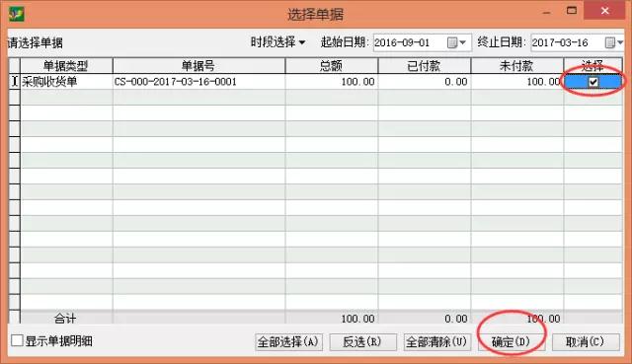Select the 采购收货单 cell
The image size is (632, 364).
pos(66,82)
